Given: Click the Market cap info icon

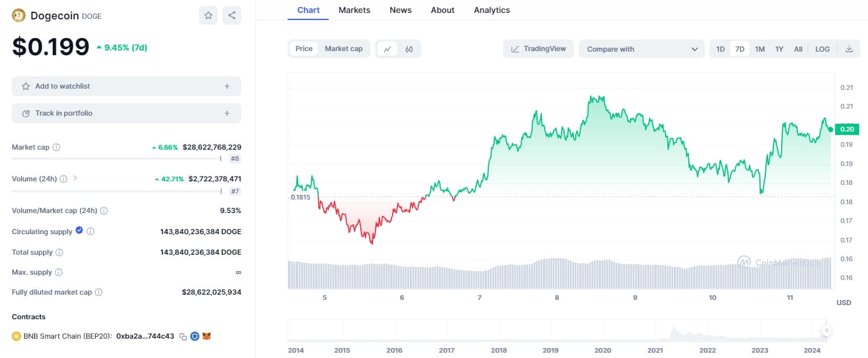Looking at the screenshot, I should pos(56,147).
